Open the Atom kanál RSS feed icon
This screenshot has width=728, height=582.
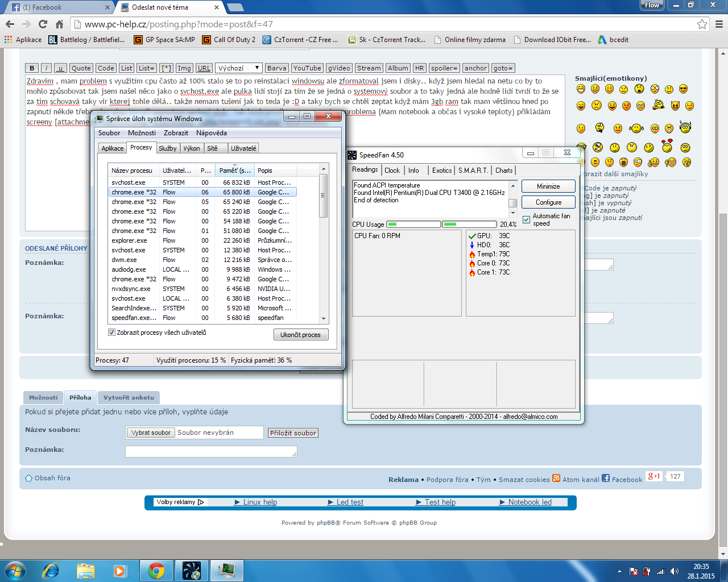556,479
